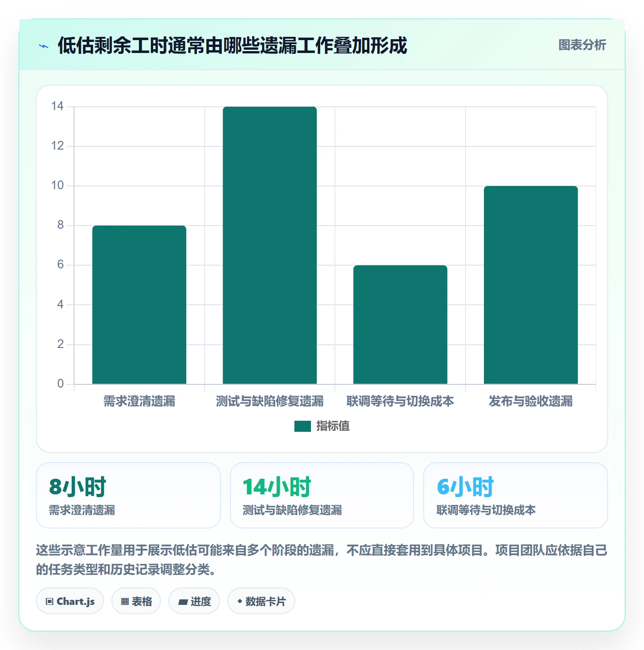Open the 14小时 data card
The image size is (644, 650).
click(x=322, y=495)
